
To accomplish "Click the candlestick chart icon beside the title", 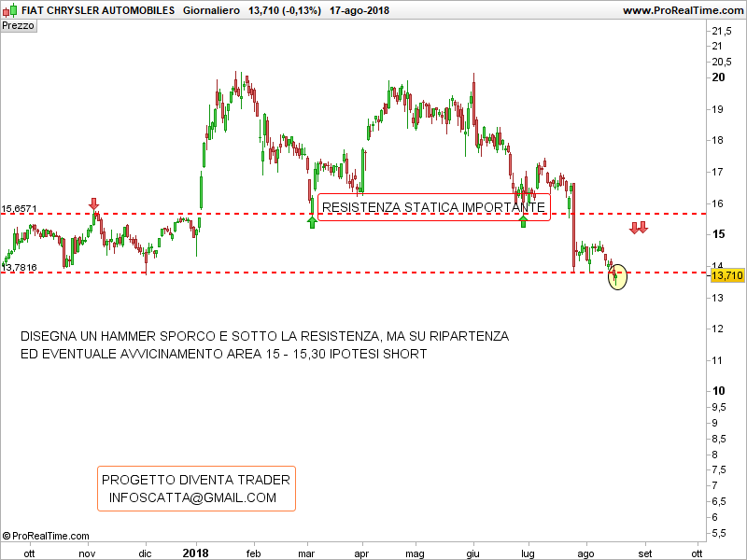I will pos(9,10).
